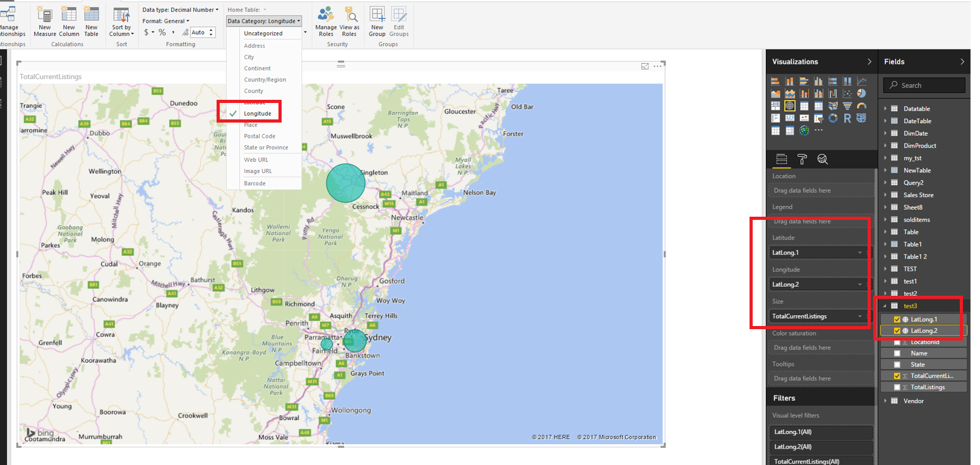Collapse the test3 table in Fields
980x465 pixels.
click(885, 306)
